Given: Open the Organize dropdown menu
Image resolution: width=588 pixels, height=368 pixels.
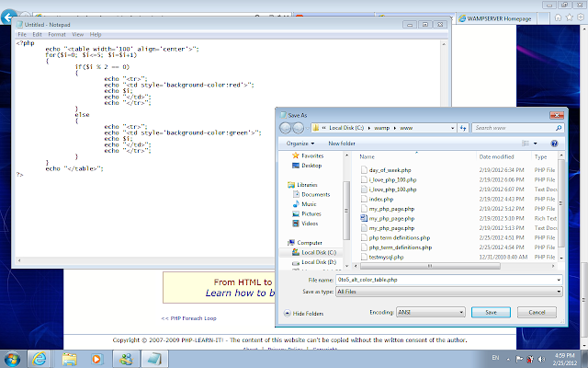Looking at the screenshot, I should [x=300, y=144].
